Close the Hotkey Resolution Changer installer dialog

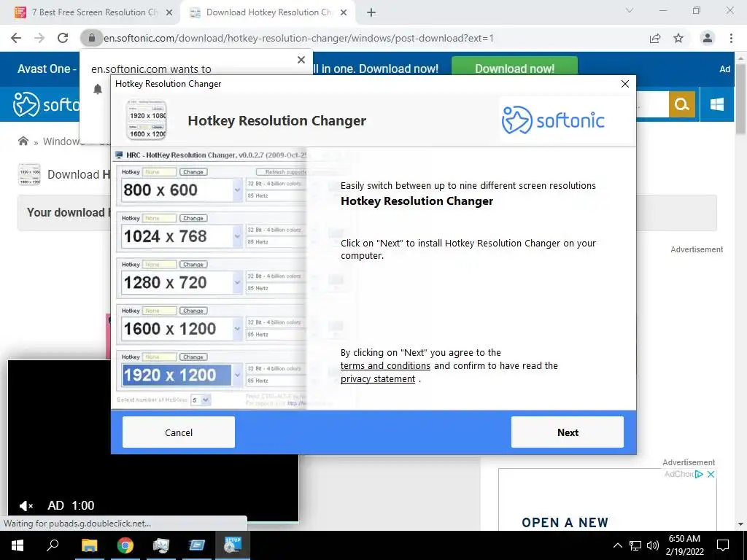click(x=625, y=84)
